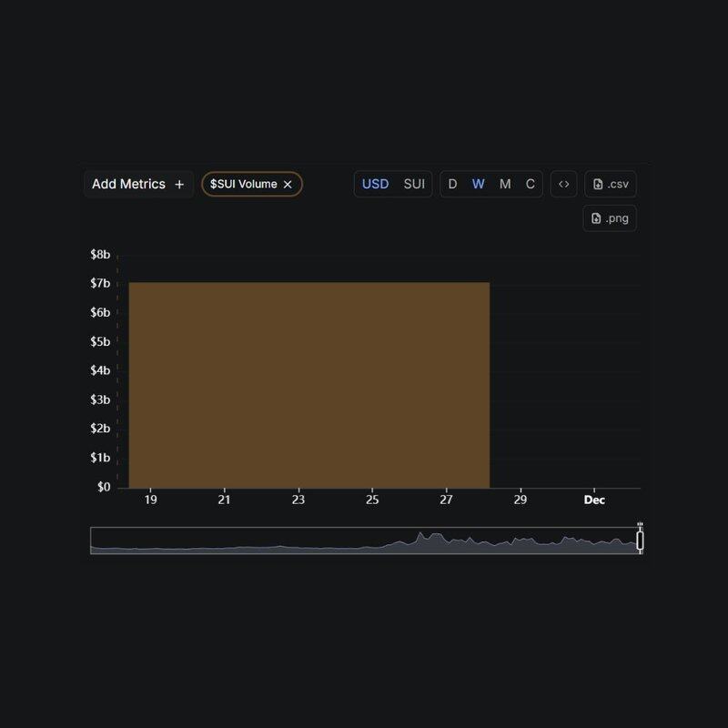The width and height of the screenshot is (728, 728).
Task: Click the $8b label on the y-axis
Action: tap(100, 255)
